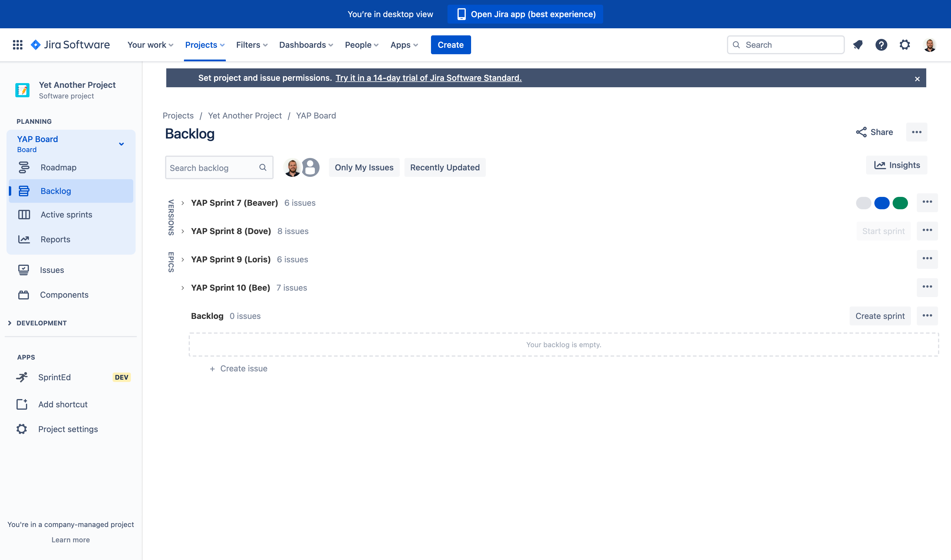Expand YAP Sprint 10 (Bee)
The image size is (951, 560).
tap(183, 288)
